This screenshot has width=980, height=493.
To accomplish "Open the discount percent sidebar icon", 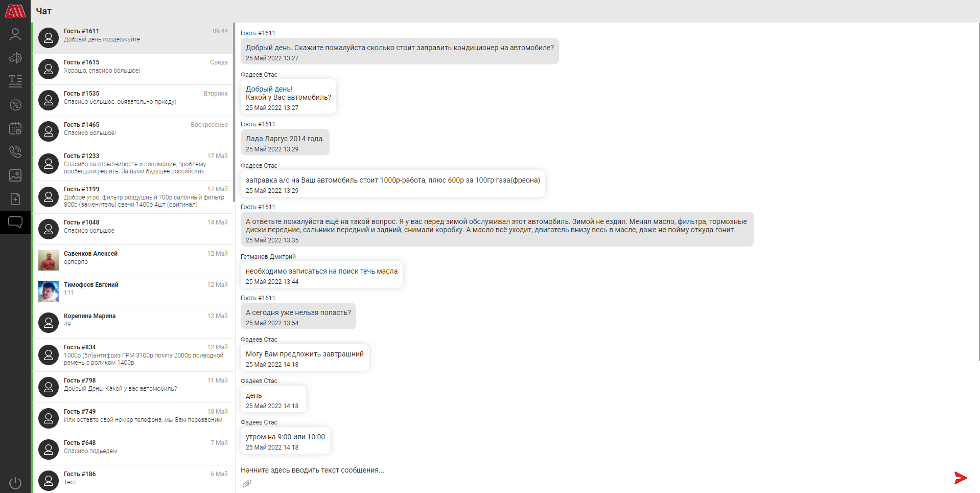I will click(15, 105).
